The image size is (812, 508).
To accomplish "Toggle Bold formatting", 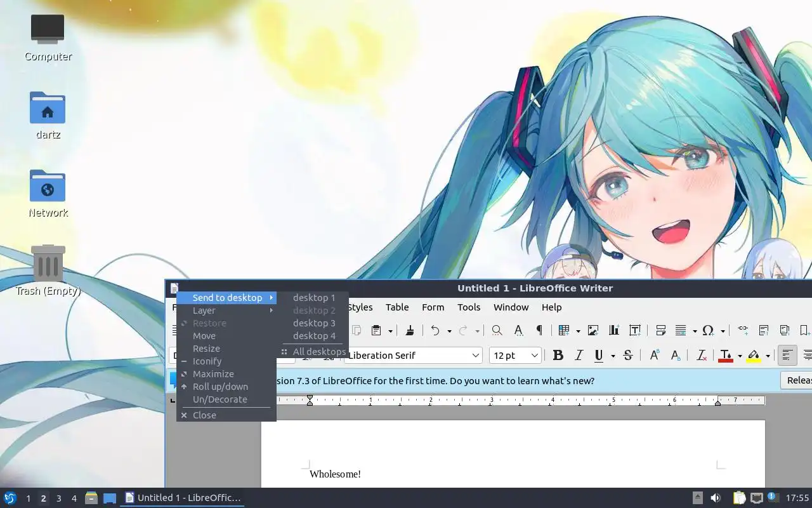I will [x=558, y=356].
